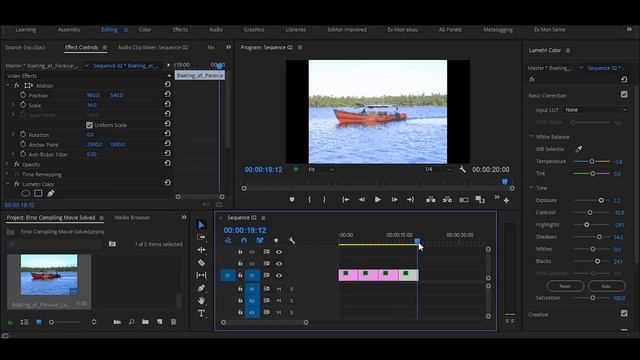The width and height of the screenshot is (640, 360).
Task: Collapse the Motion effect
Action: pyautogui.click(x=7, y=85)
